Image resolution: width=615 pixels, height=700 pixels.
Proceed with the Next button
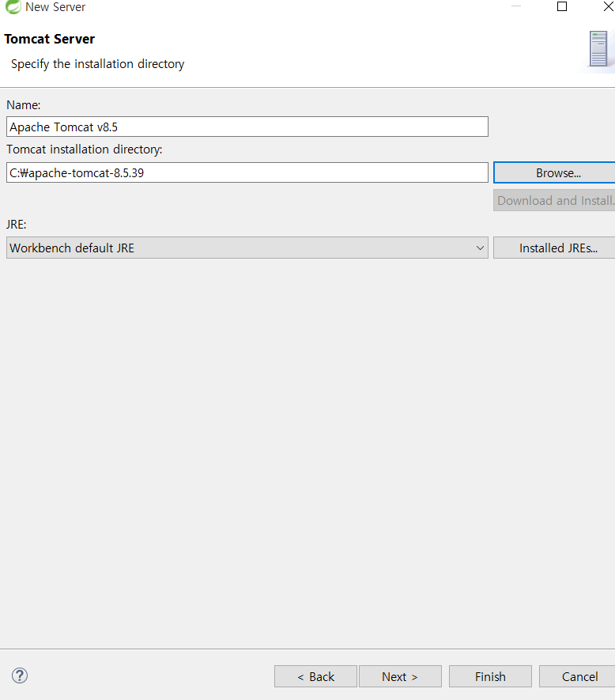click(400, 676)
